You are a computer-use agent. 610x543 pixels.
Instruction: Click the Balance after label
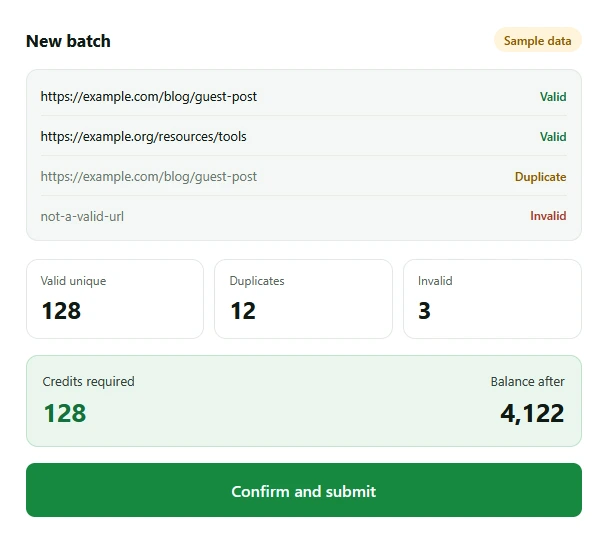[x=528, y=382]
